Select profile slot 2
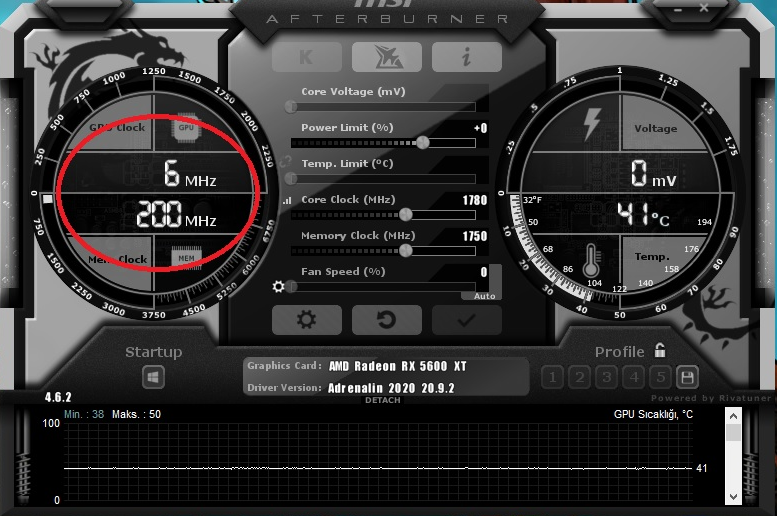The width and height of the screenshot is (777, 516). 579,378
